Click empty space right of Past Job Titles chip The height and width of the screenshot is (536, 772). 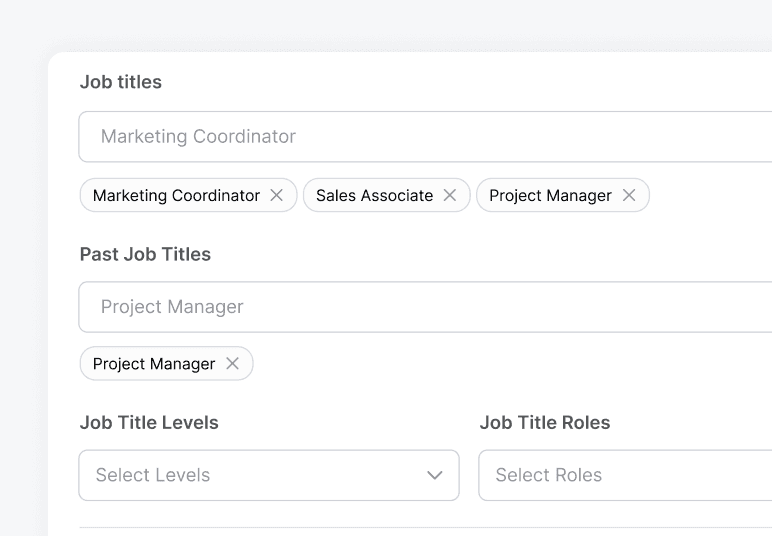[500, 364]
